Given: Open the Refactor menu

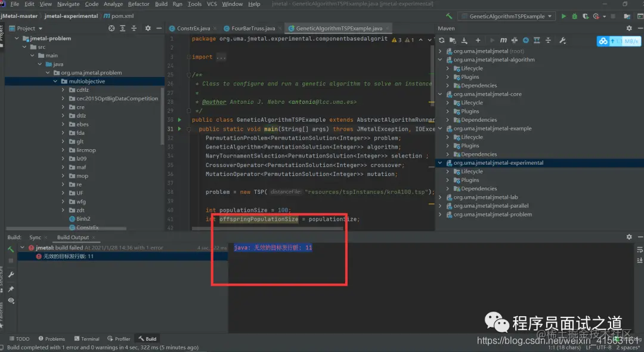Looking at the screenshot, I should pyautogui.click(x=138, y=4).
